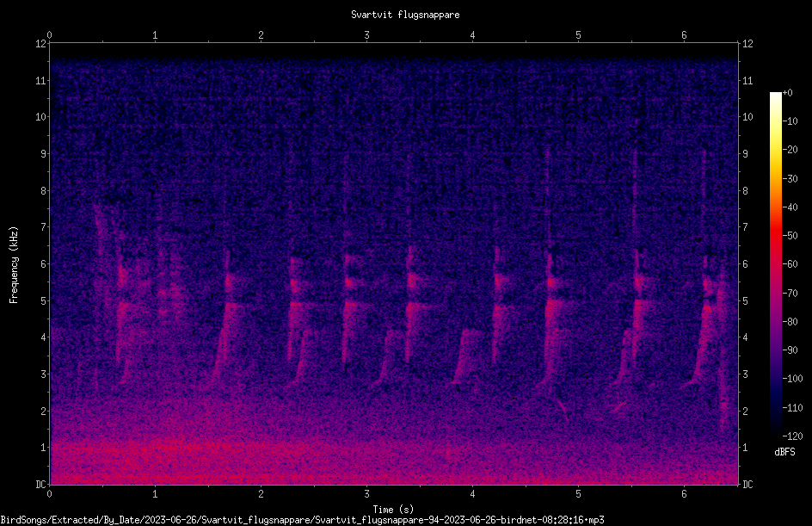The image size is (812, 526).
Task: Click '3' on the upper time axis
Action: point(366,35)
